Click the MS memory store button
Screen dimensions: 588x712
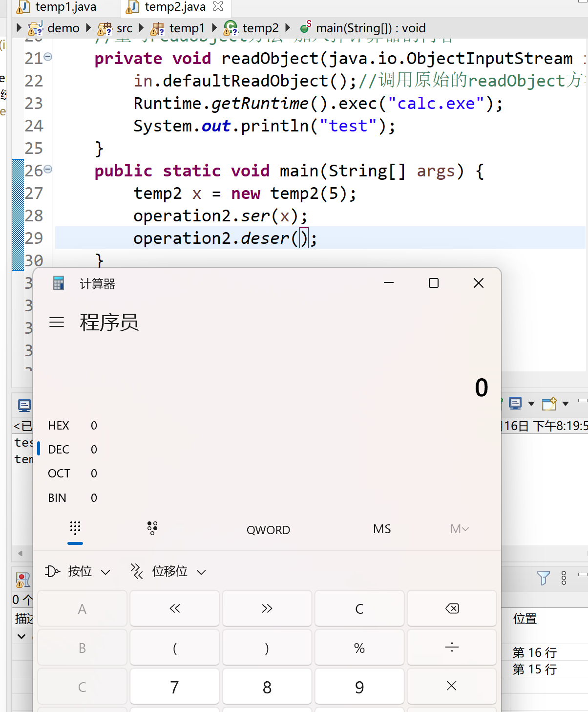(382, 529)
